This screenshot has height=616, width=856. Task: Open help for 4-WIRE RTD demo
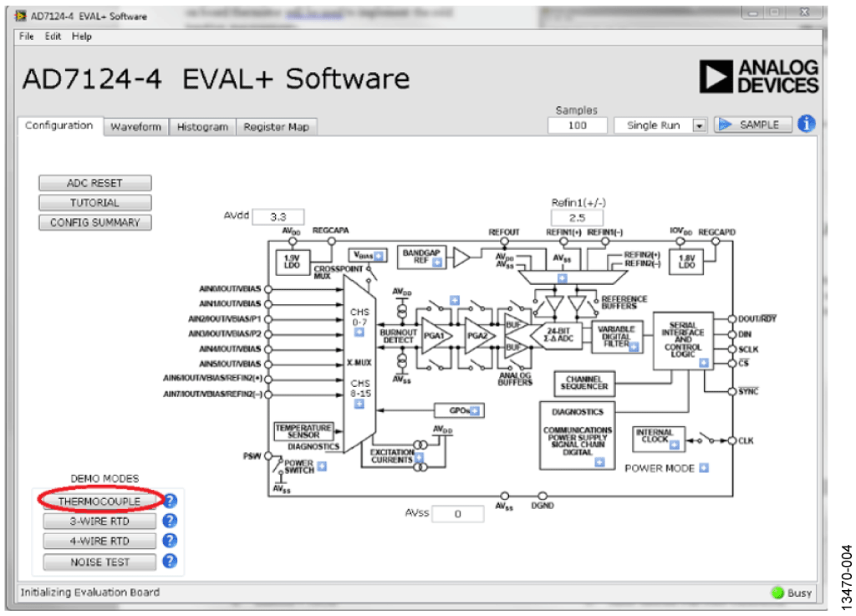[x=171, y=540]
